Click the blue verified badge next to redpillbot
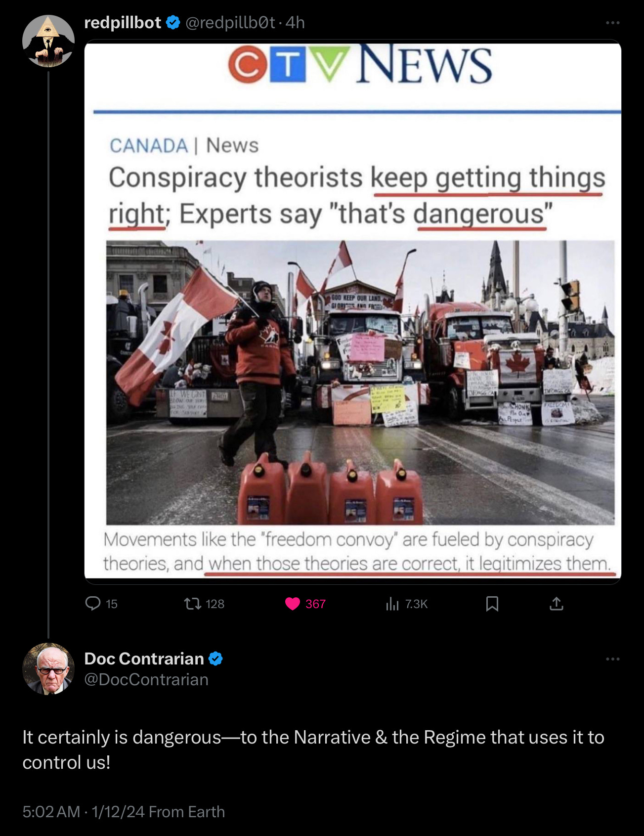Viewport: 644px width, 836px height. coord(173,22)
